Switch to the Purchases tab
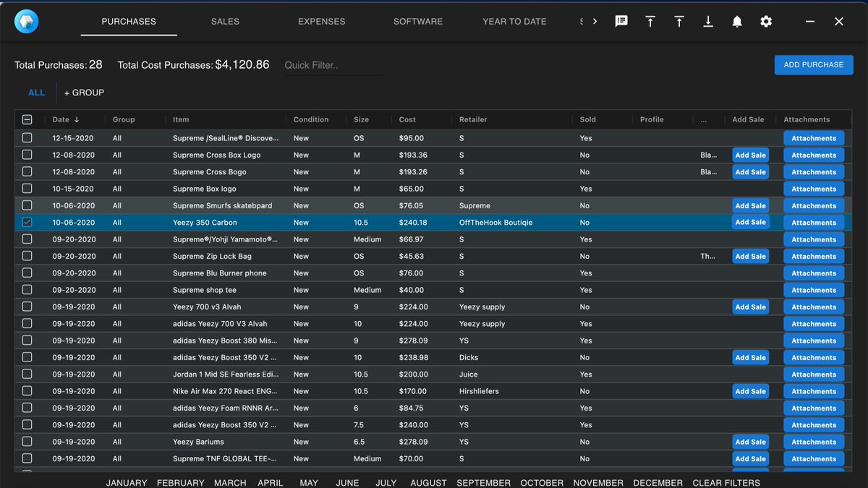The width and height of the screenshot is (868, 488). coord(129,22)
